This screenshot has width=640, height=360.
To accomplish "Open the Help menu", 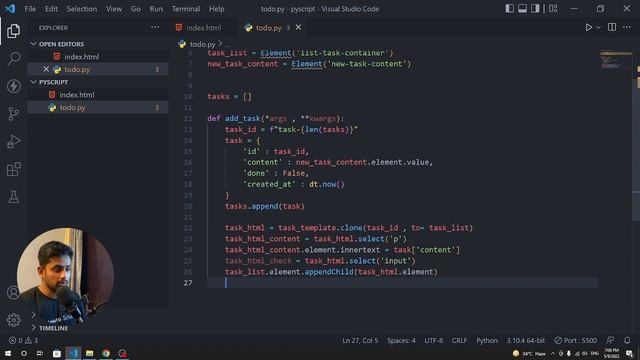I will [x=216, y=9].
